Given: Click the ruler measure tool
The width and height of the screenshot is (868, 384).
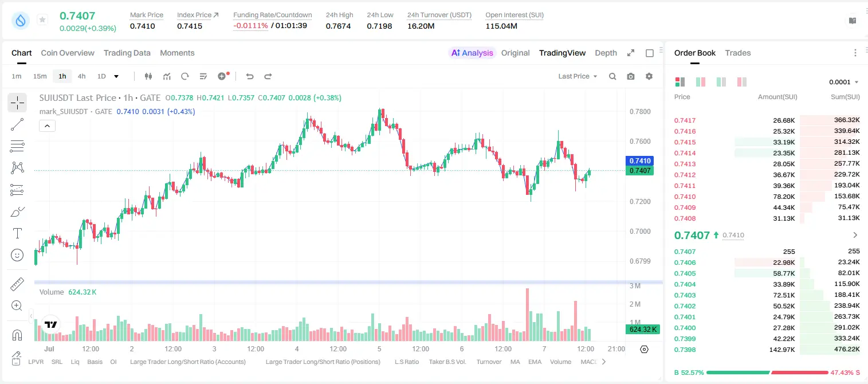Looking at the screenshot, I should pos(17,284).
